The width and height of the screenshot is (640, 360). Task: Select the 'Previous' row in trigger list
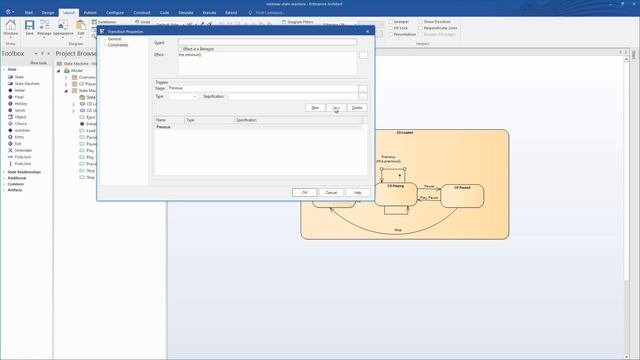258,127
